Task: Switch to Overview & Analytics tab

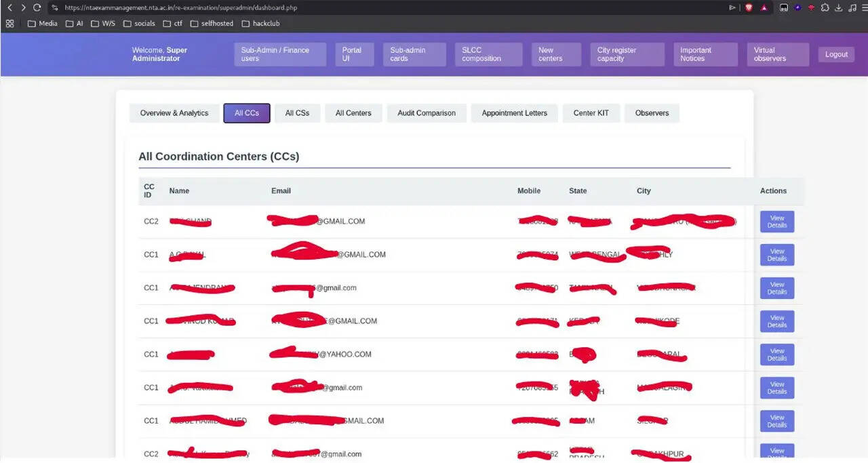Action: point(174,113)
